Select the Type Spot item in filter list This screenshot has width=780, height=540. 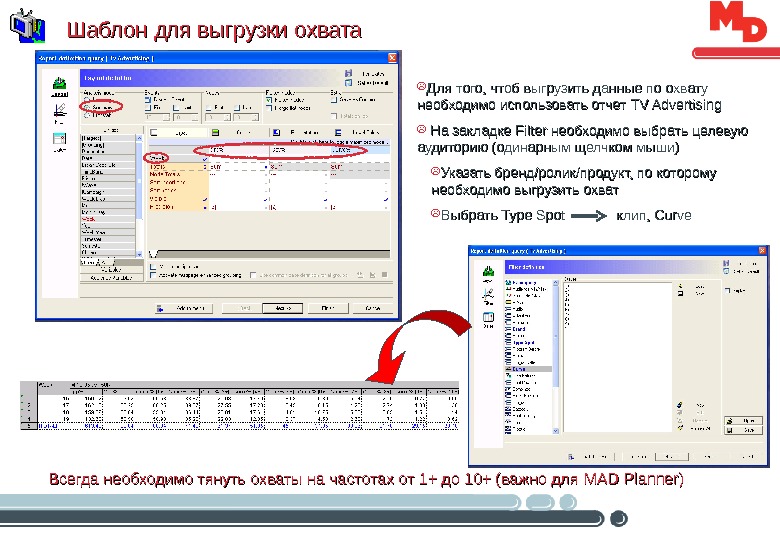pyautogui.click(x=523, y=343)
